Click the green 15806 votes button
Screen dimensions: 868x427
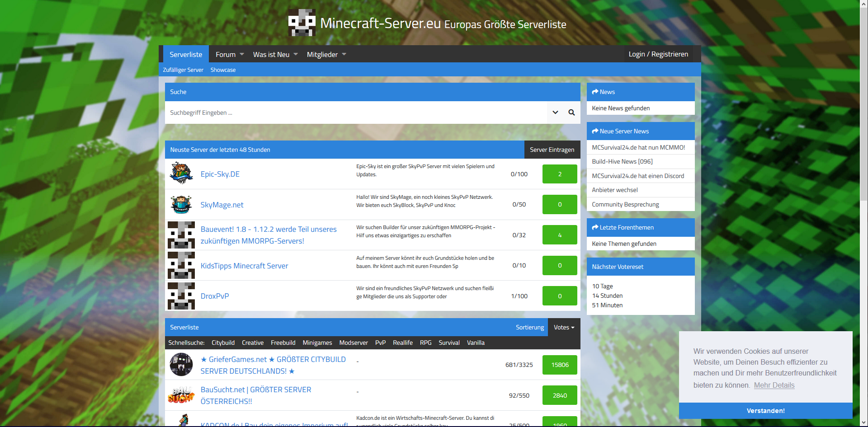(x=560, y=365)
